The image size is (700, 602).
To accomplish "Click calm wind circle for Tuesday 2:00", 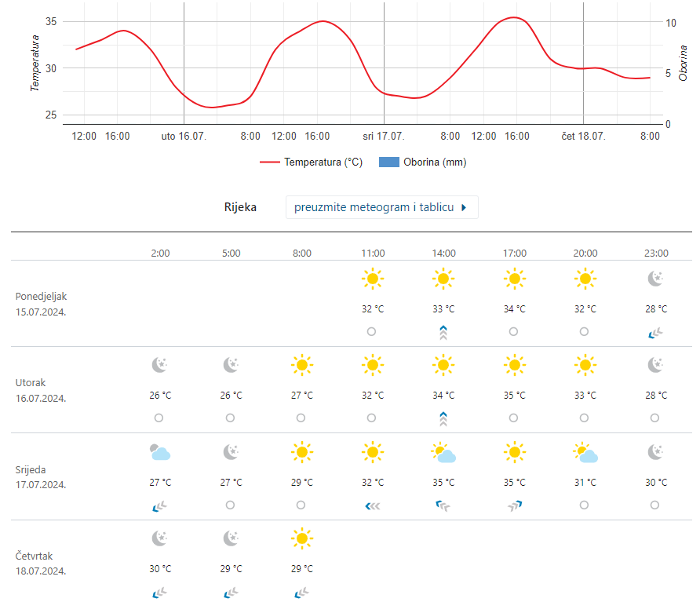I will click(x=159, y=418).
